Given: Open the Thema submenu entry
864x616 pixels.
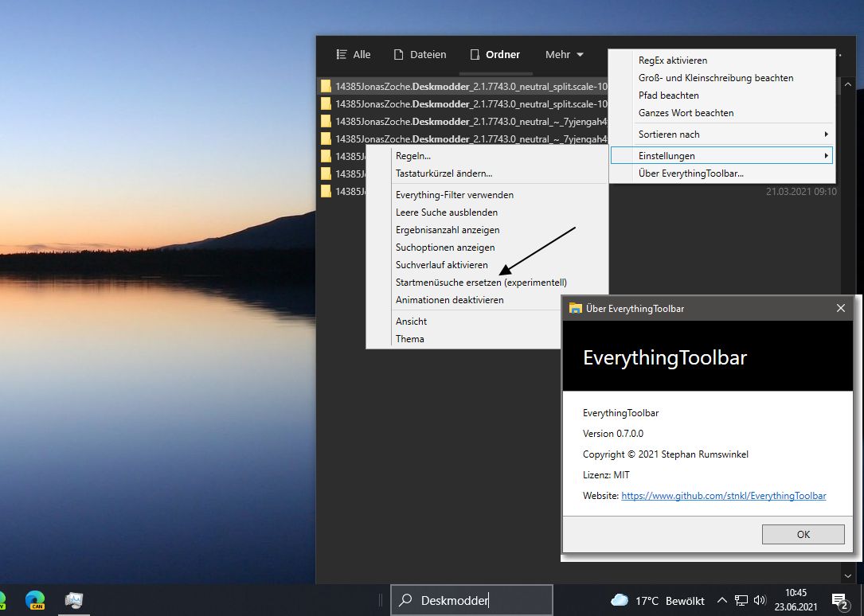Looking at the screenshot, I should (x=464, y=339).
